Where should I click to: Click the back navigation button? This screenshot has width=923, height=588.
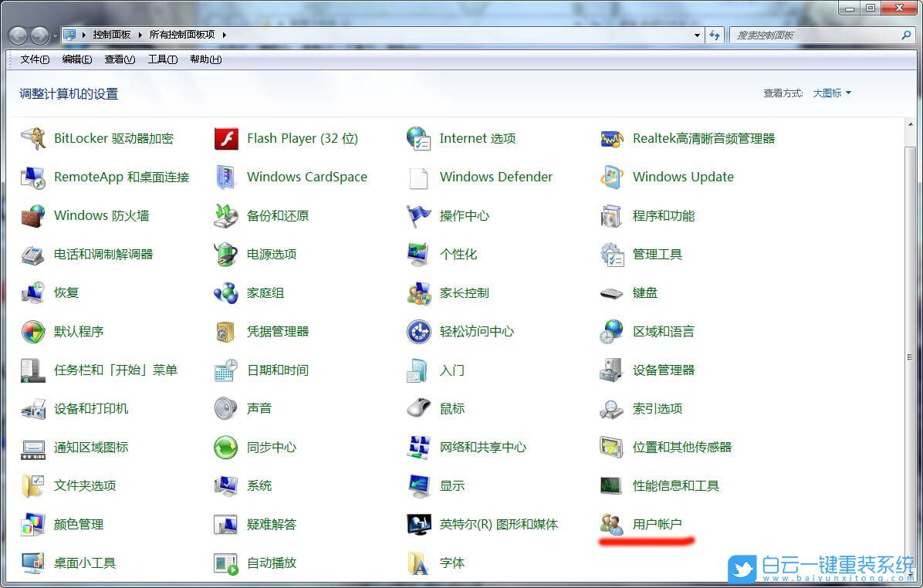(17, 34)
